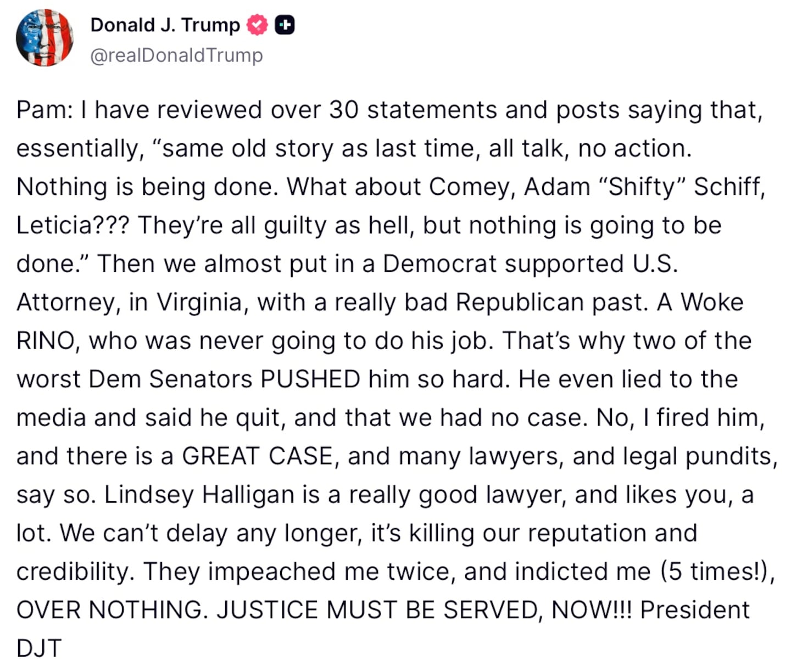Click the name "Leticia???" in the post

point(73,226)
